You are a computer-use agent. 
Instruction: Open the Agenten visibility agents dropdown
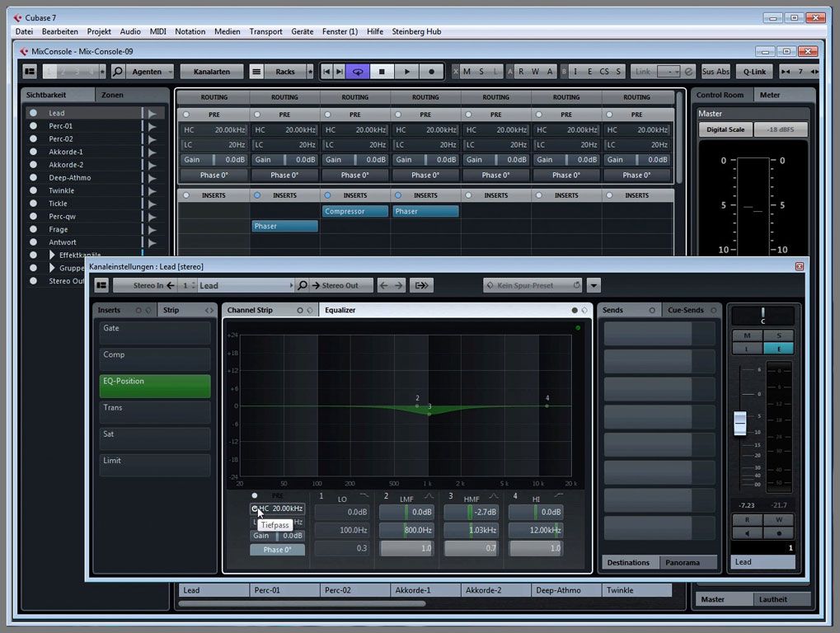click(x=151, y=71)
